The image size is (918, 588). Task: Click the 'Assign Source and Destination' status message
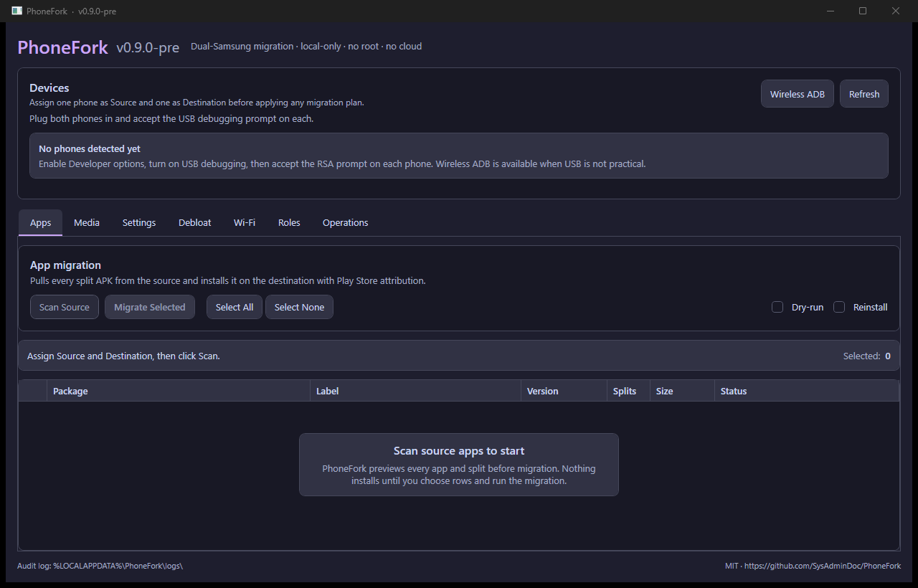tap(123, 356)
